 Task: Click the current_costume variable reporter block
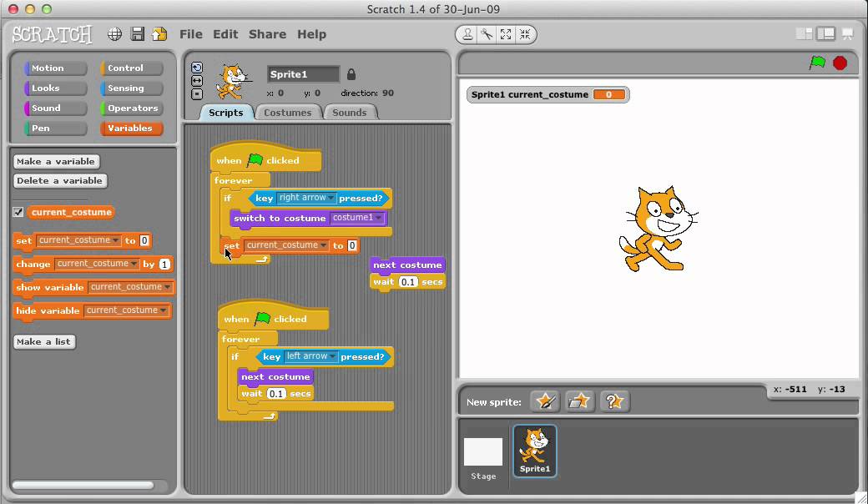pyautogui.click(x=72, y=212)
